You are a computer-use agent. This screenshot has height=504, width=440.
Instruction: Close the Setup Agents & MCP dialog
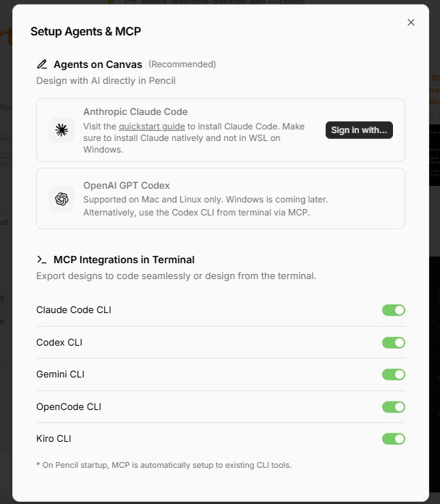pos(411,22)
